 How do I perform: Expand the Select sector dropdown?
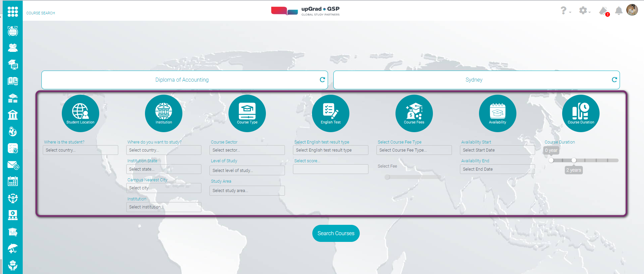pyautogui.click(x=247, y=150)
